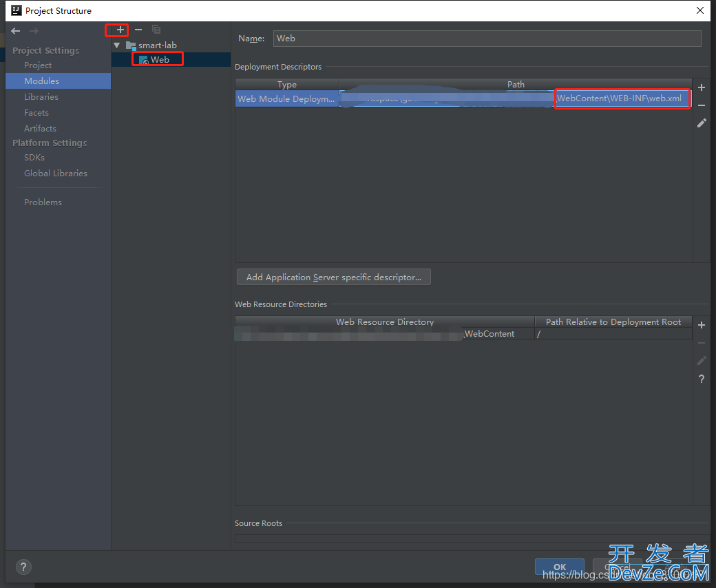The width and height of the screenshot is (716, 588).
Task: Open help via bottom-left question icon
Action: 23,567
